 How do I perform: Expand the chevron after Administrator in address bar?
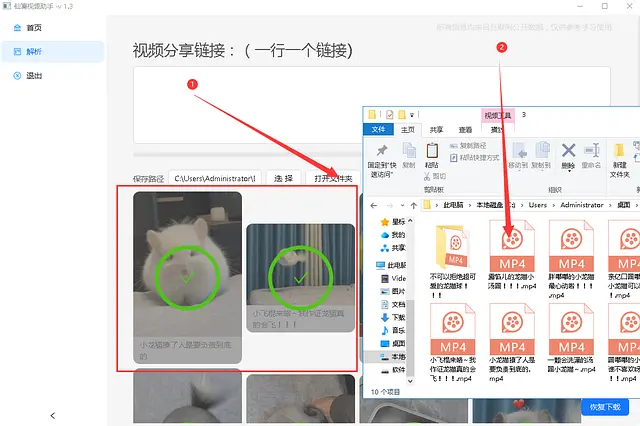(611, 205)
